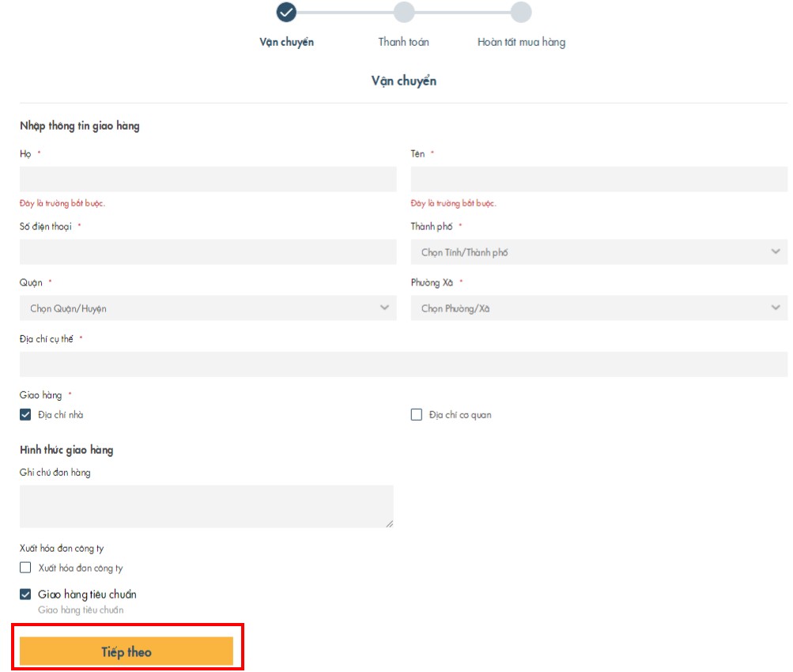Click the Số điện thoại field label
This screenshot has width=793, height=672.
(x=46, y=227)
